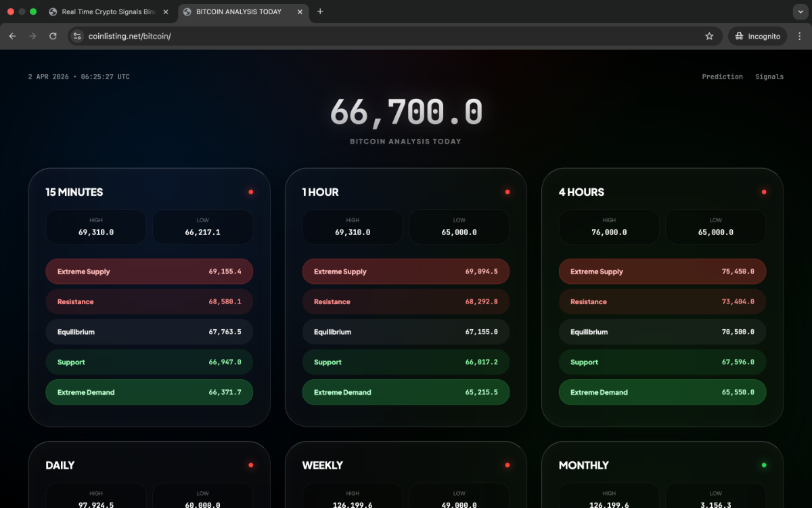This screenshot has height=508, width=812.
Task: Select 15 MINUTES Resistance 68,580.1 row
Action: (149, 301)
